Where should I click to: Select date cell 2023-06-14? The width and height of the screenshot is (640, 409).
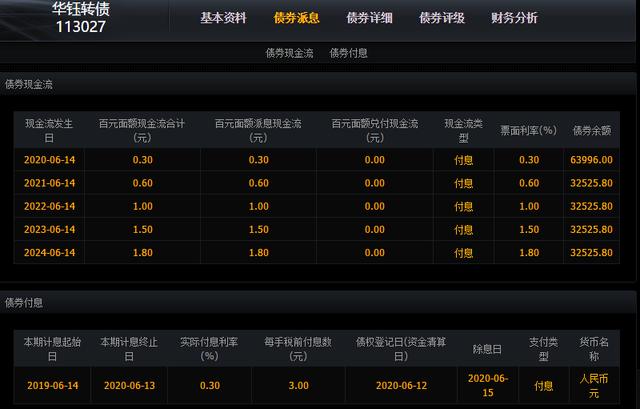49,229
